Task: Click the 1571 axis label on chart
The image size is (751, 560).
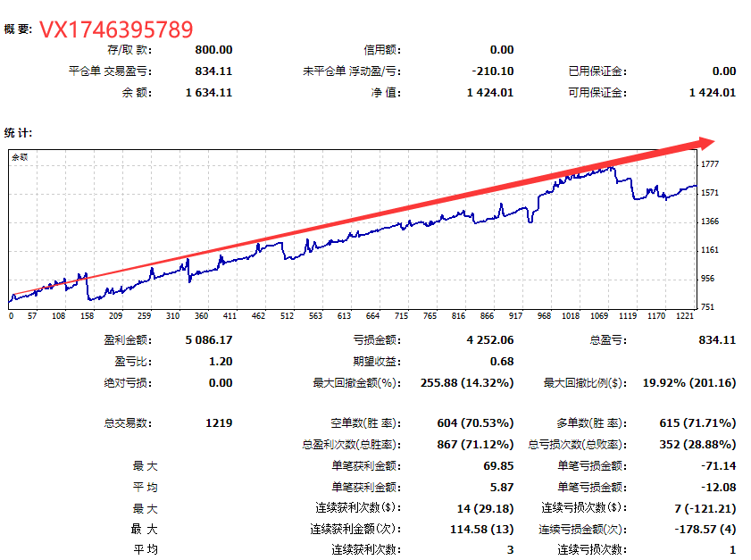Action: point(710,193)
